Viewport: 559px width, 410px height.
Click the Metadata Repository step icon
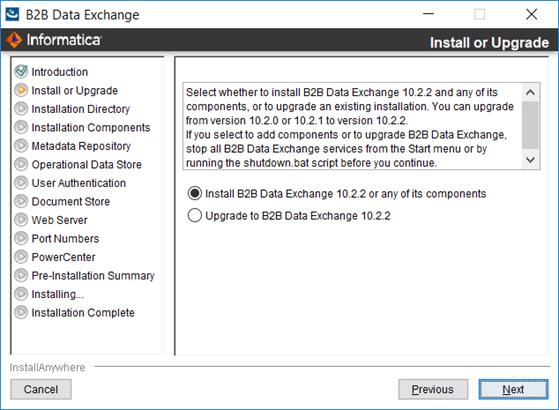[x=21, y=145]
